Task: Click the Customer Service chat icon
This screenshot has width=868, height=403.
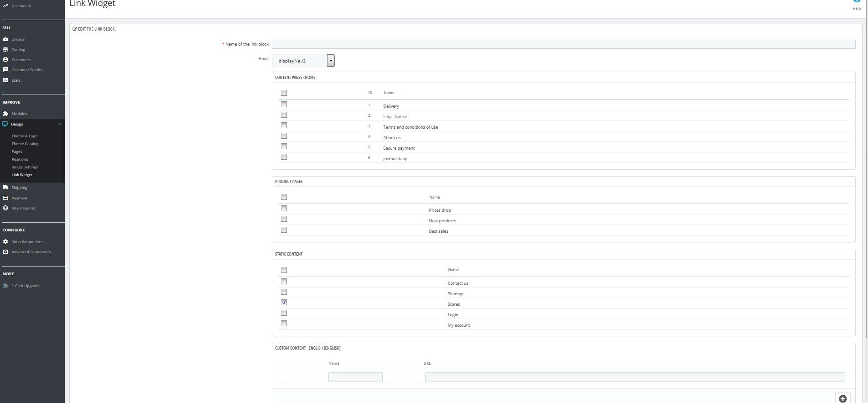Action: click(5, 70)
